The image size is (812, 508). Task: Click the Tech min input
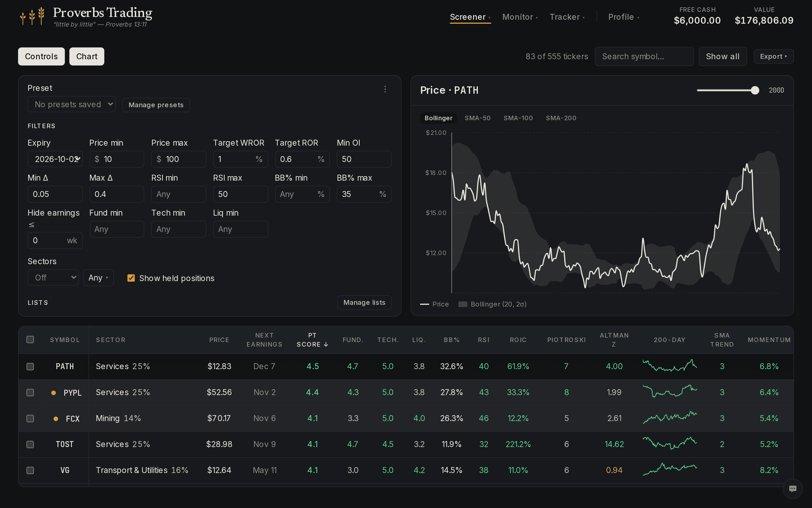pyautogui.click(x=178, y=229)
